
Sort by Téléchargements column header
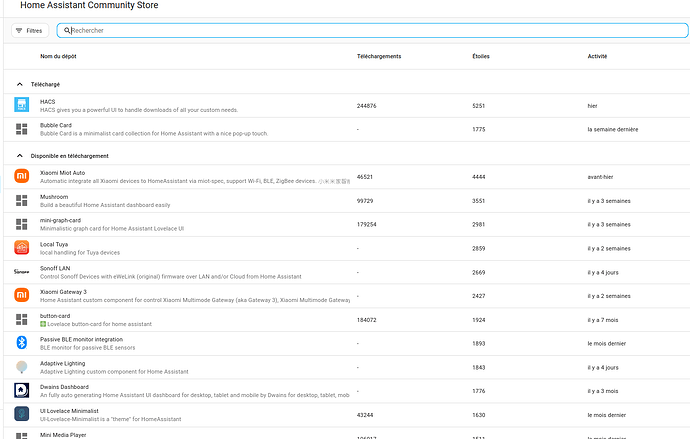click(x=379, y=56)
